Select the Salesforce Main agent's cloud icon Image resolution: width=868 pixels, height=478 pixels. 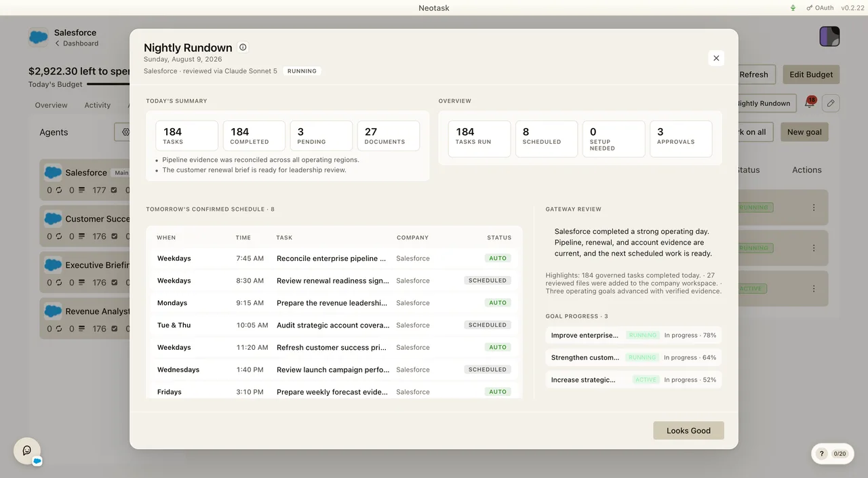[53, 172]
